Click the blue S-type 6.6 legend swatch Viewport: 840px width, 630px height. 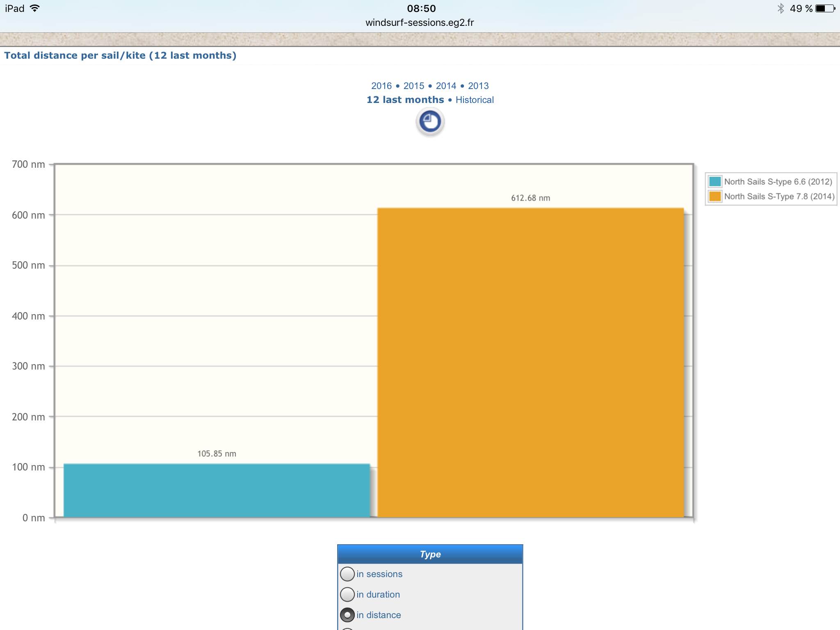point(715,181)
